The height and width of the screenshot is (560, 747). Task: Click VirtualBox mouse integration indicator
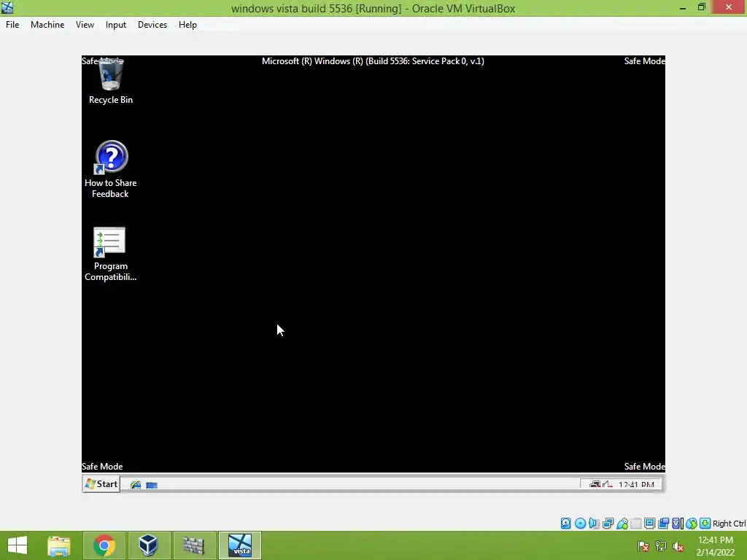pyautogui.click(x=692, y=524)
